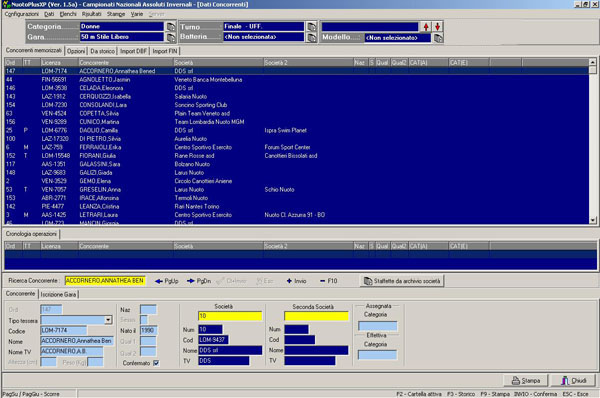
Task: Click the PgDn right arrow icon
Action: coord(191,281)
